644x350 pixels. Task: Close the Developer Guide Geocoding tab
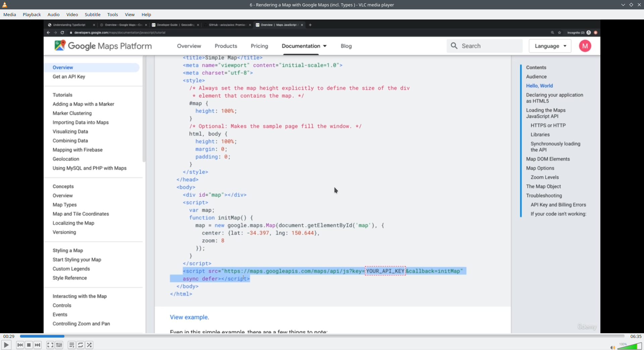[x=198, y=25]
